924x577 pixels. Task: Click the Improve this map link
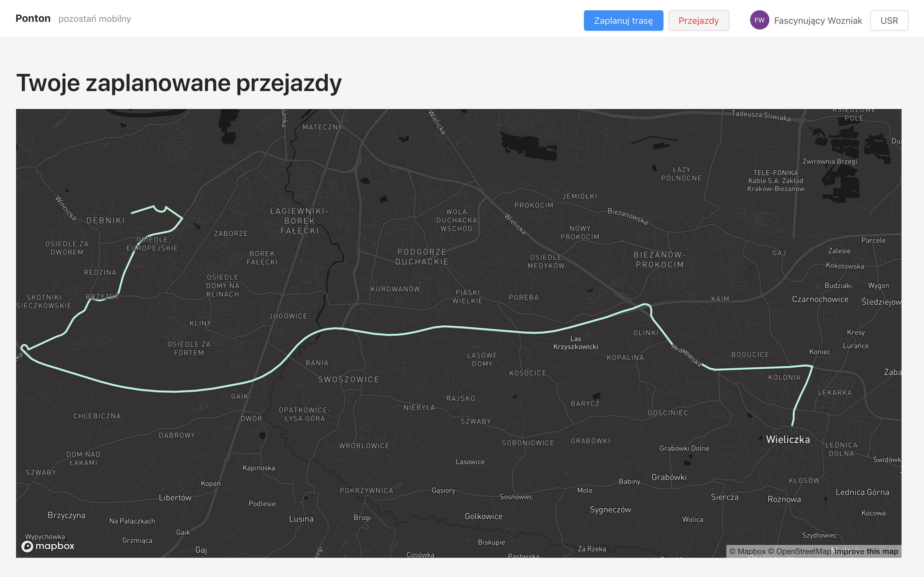pyautogui.click(x=866, y=551)
